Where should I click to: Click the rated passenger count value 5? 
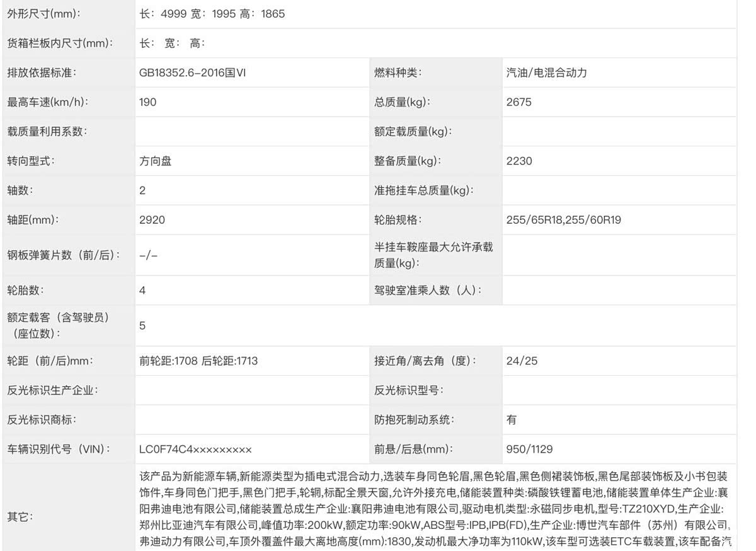[142, 325]
